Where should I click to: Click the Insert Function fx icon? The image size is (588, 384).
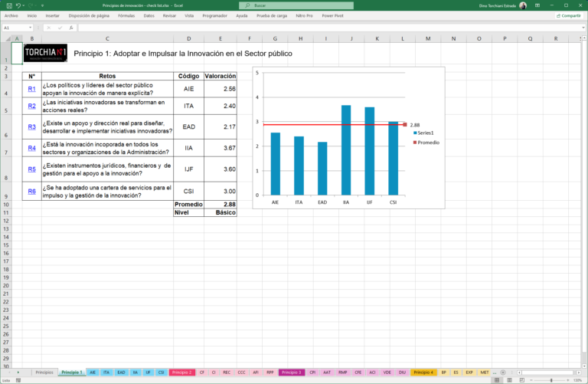(71, 28)
